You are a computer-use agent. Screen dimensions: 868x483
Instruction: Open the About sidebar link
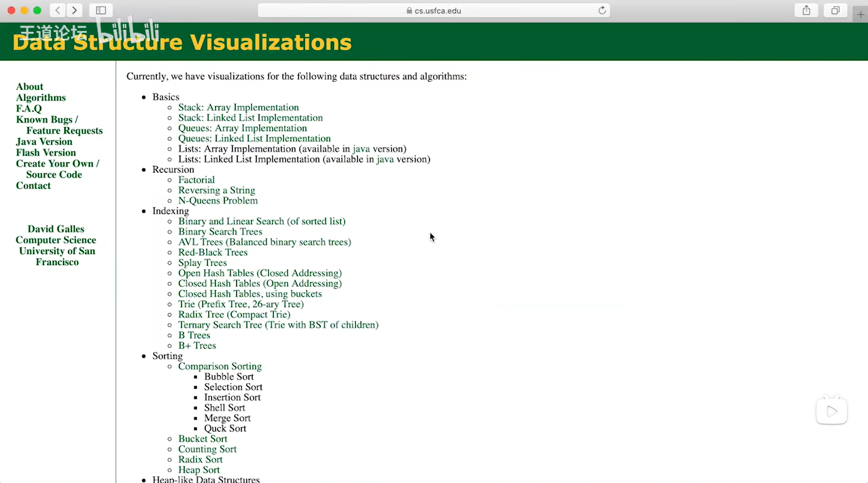tap(29, 87)
